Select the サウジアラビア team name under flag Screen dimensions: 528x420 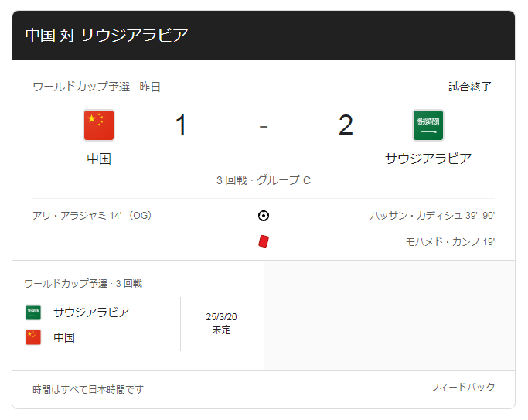428,159
